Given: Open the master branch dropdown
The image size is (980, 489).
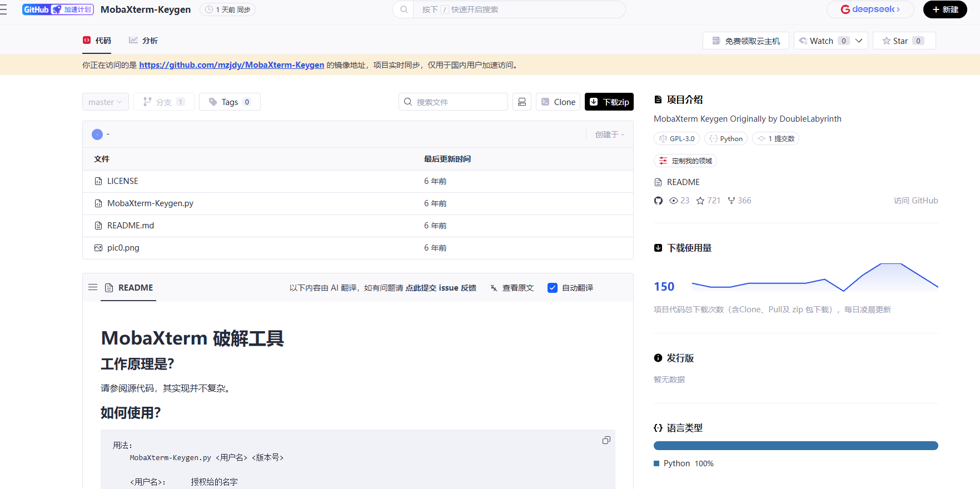Looking at the screenshot, I should [106, 102].
